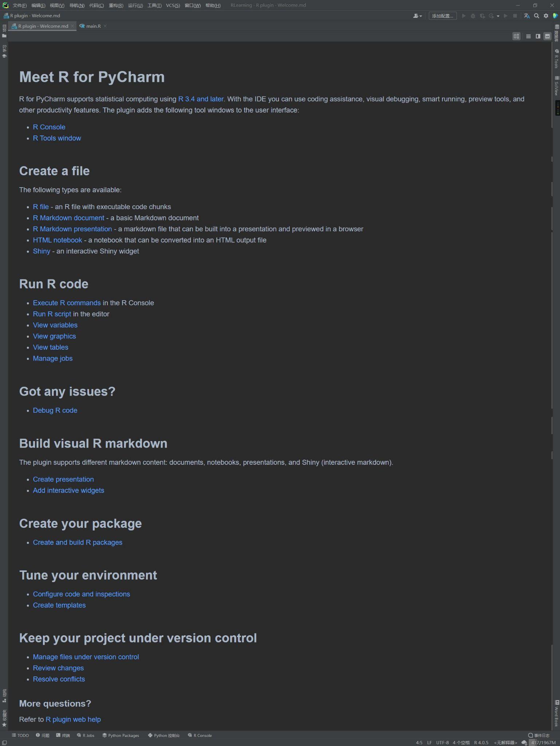Open the Python Packages tool window

pyautogui.click(x=121, y=735)
